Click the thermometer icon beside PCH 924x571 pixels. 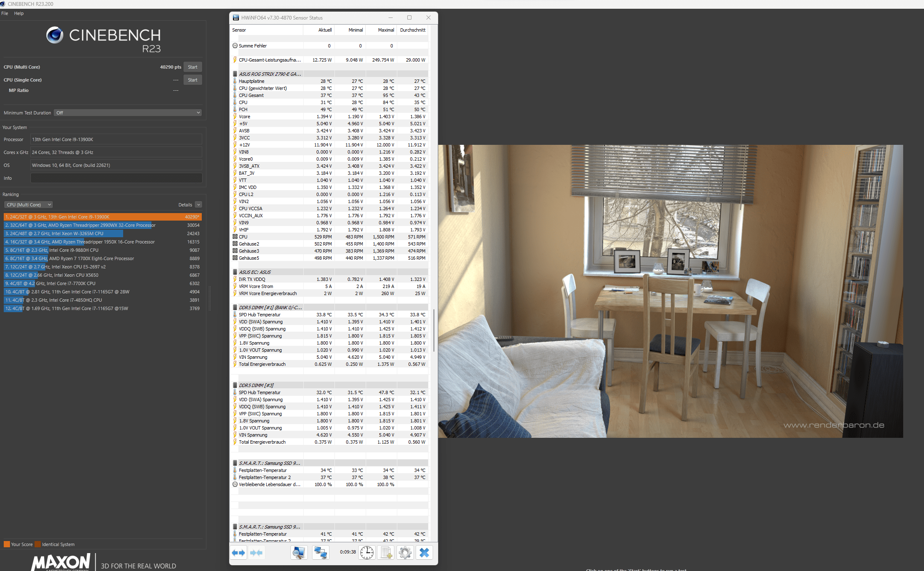(x=235, y=109)
